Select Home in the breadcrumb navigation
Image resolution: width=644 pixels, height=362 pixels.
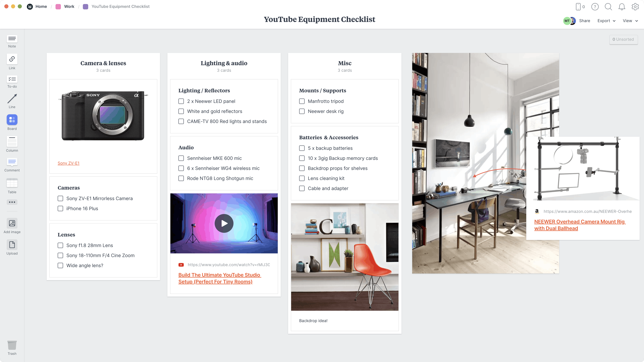pos(41,6)
